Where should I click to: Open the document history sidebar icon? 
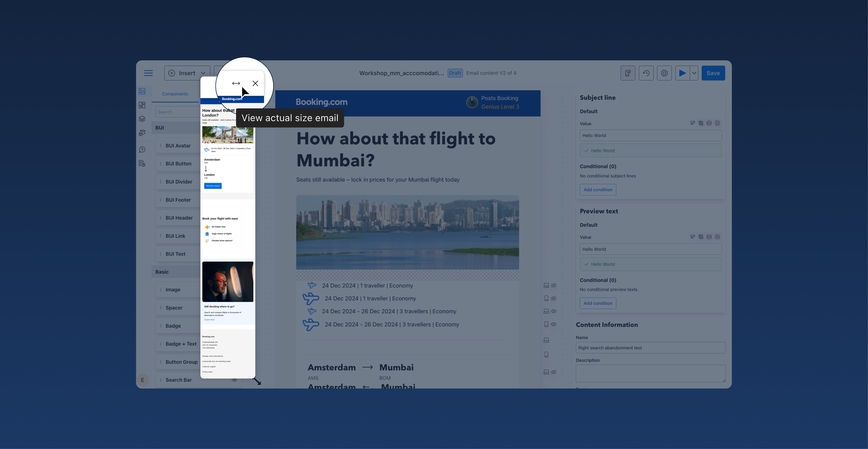point(142,164)
